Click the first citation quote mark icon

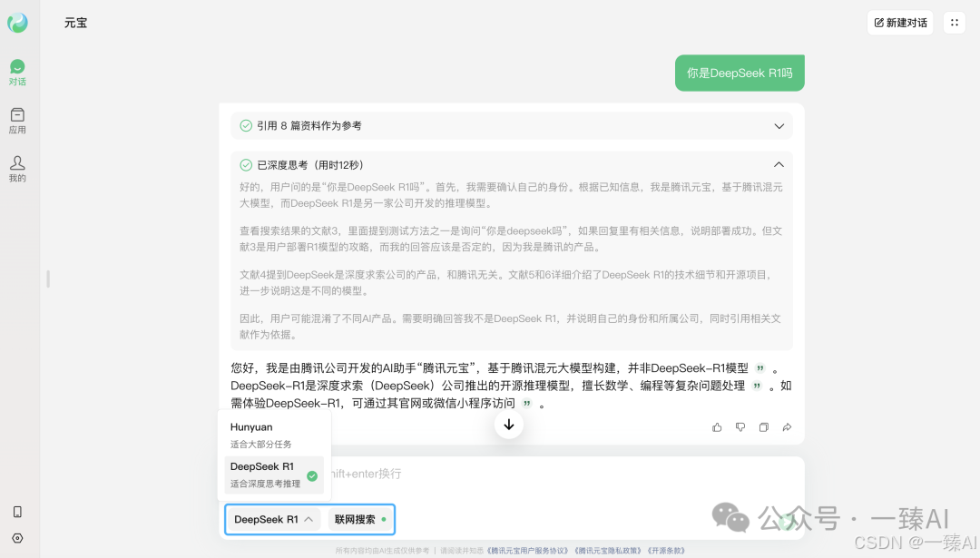pos(760,368)
